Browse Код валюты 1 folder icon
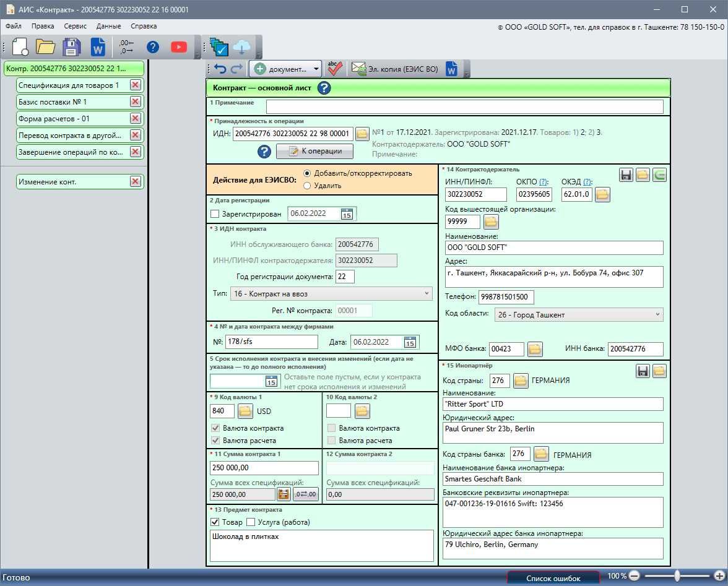The height and width of the screenshot is (586, 728). click(x=245, y=411)
